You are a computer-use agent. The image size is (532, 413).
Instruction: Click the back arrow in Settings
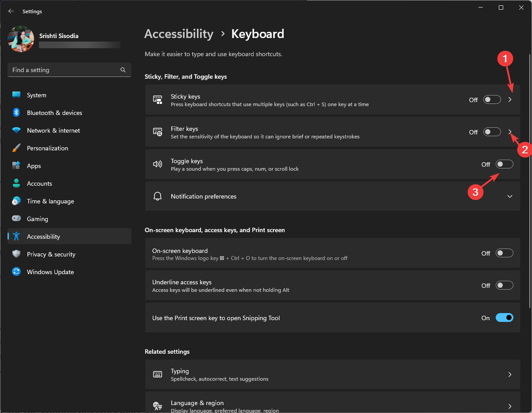11,11
